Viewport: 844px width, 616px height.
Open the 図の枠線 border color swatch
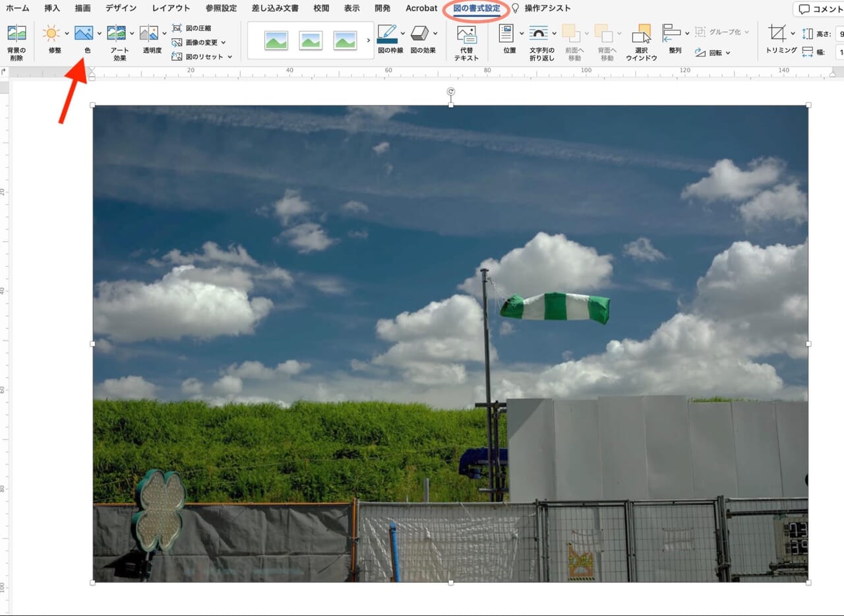387,34
